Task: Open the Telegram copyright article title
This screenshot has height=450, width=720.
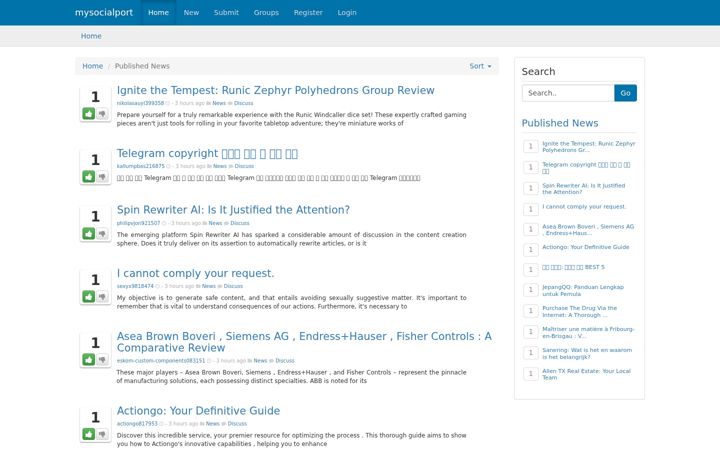Action: pos(207,153)
